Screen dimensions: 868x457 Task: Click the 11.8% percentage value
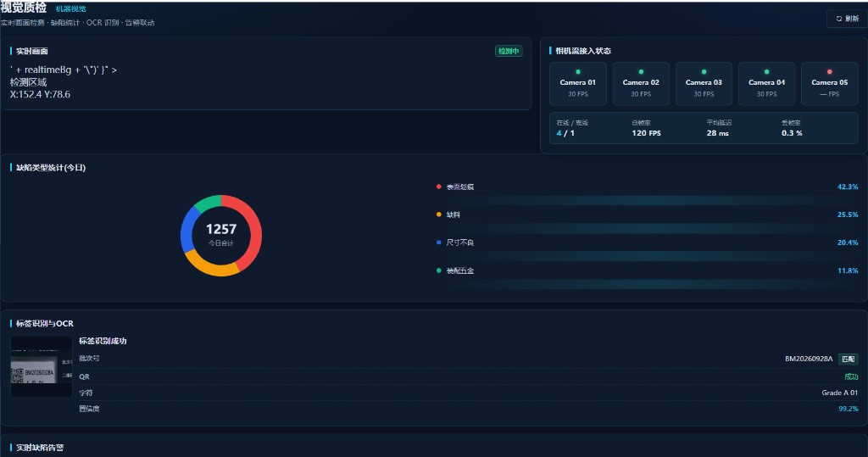tap(848, 270)
